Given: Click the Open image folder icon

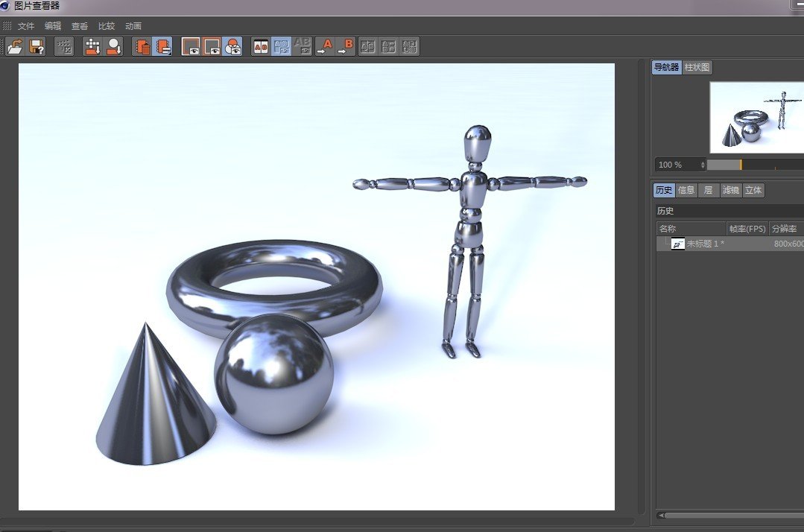Looking at the screenshot, I should click(15, 47).
